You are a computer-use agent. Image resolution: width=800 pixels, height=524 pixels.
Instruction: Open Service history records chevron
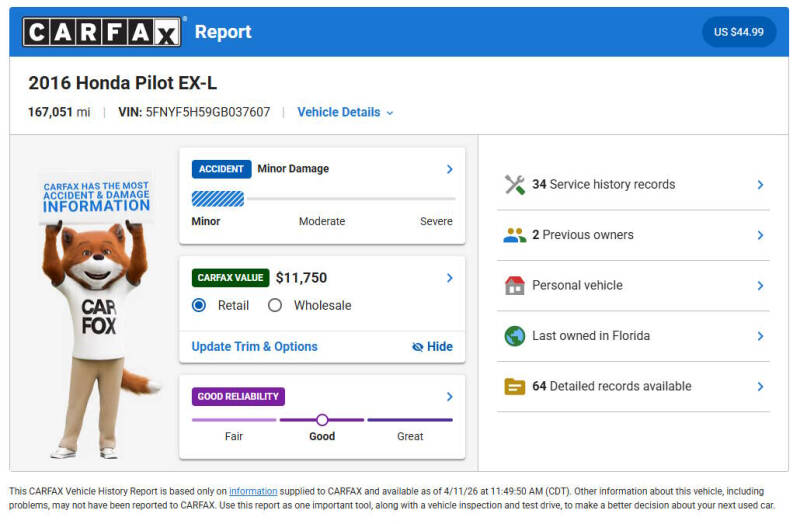[760, 185]
